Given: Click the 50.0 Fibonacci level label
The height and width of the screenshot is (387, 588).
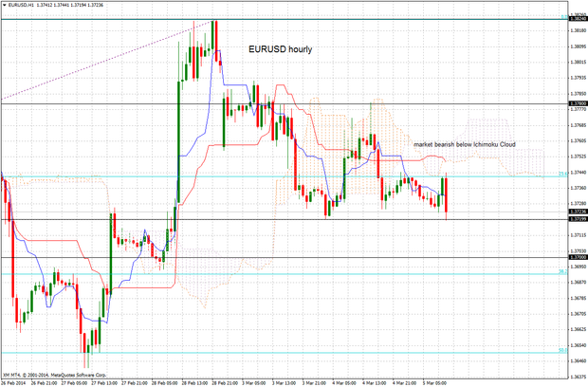Looking at the screenshot, I should [563, 350].
